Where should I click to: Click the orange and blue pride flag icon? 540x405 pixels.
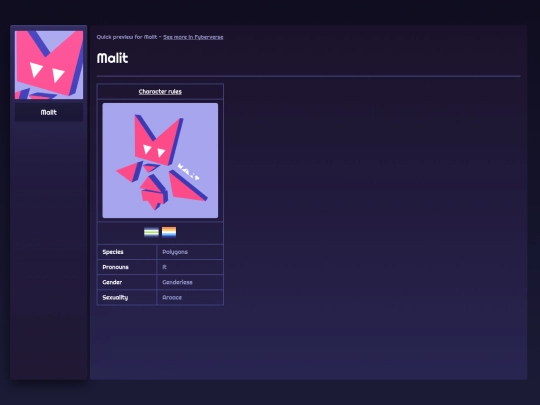(169, 232)
